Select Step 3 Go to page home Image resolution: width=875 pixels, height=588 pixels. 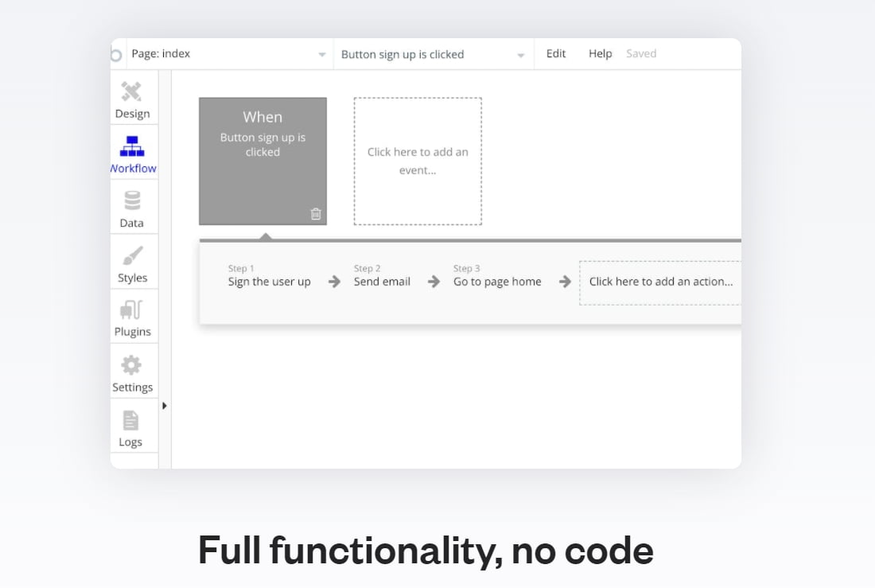point(497,276)
